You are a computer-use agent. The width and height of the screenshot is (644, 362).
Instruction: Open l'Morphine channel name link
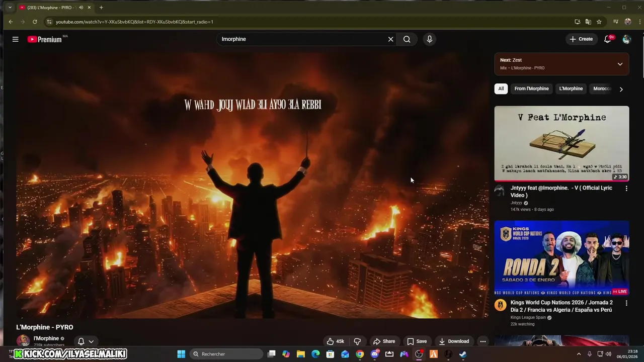tap(46, 338)
